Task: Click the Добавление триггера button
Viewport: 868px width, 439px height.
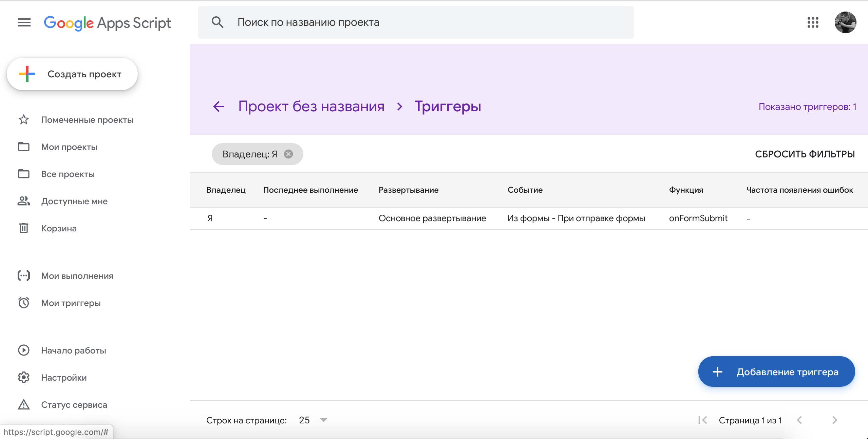Action: (x=776, y=372)
